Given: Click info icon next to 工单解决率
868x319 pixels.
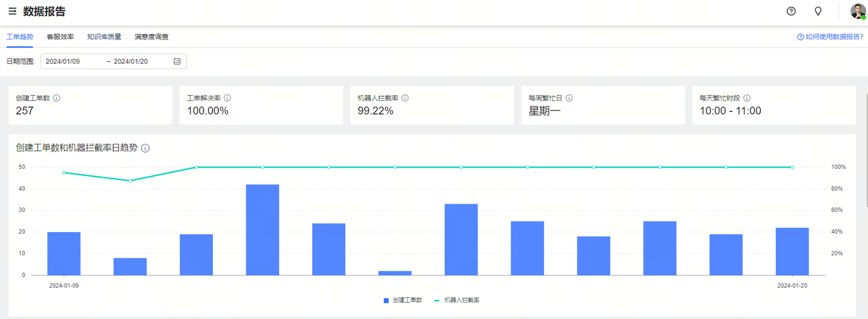Looking at the screenshot, I should (227, 98).
